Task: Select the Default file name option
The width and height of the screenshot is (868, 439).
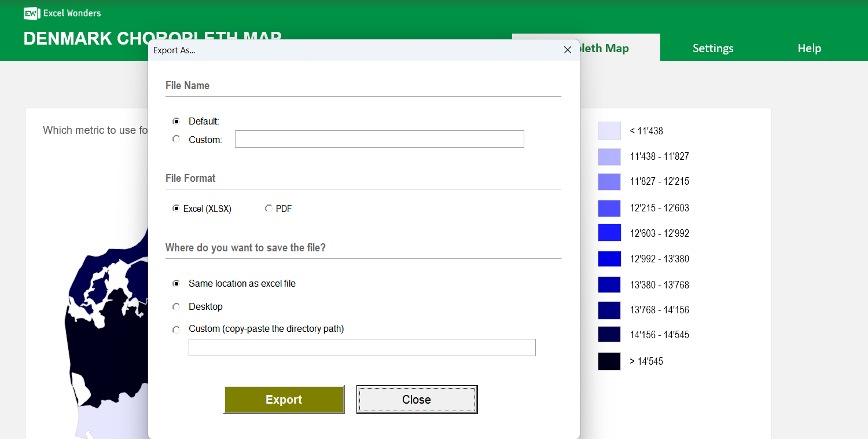Action: 176,122
